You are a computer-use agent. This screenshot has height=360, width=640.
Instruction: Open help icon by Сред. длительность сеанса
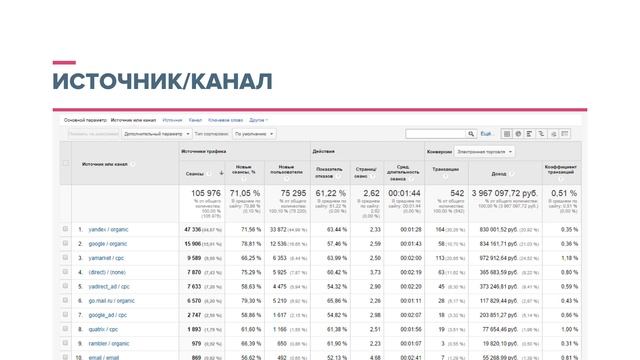(411, 179)
